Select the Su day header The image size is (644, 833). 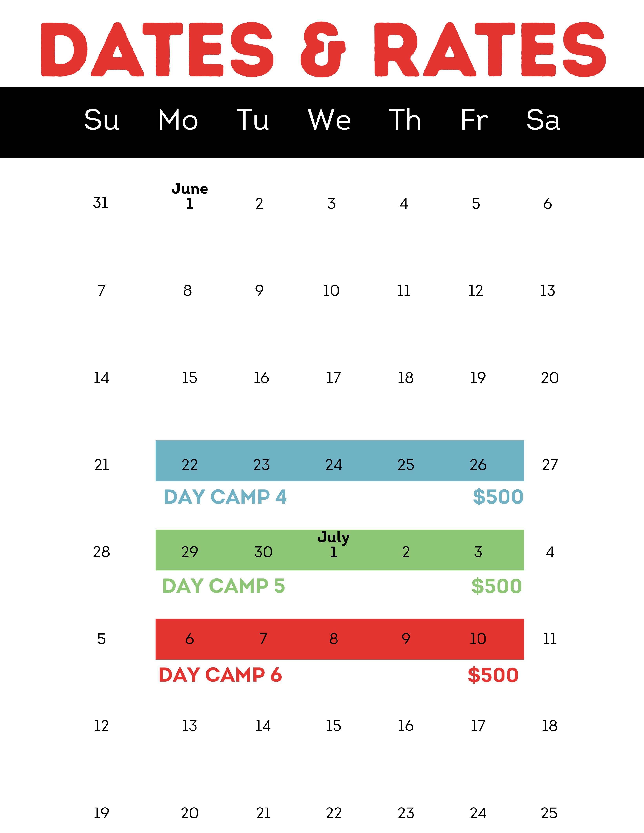(102, 120)
